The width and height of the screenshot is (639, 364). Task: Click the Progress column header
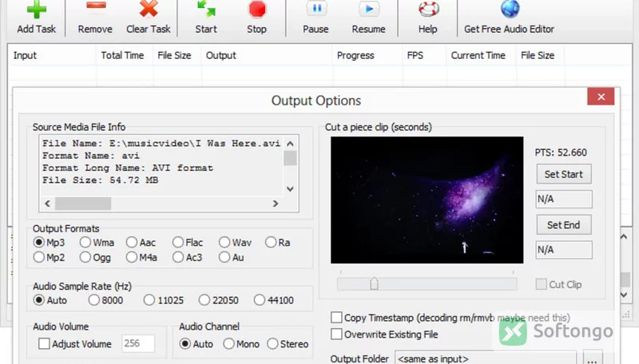point(367,55)
